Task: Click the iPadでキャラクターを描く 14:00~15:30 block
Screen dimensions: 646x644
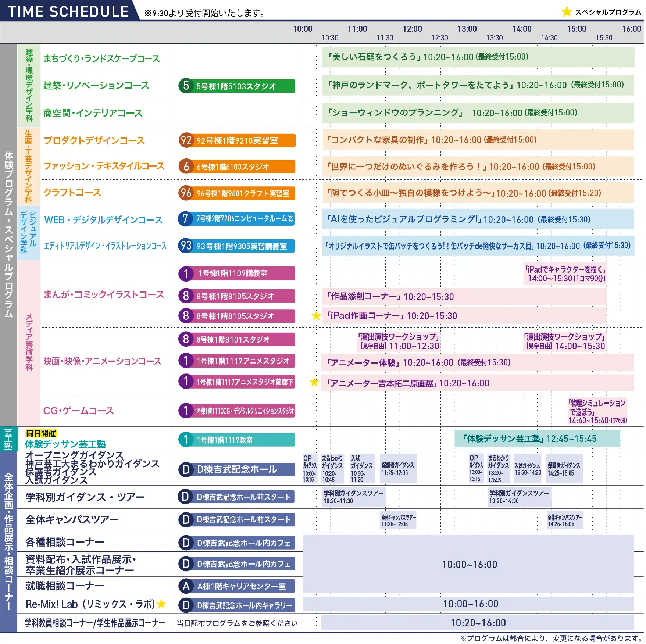Action: 565,274
